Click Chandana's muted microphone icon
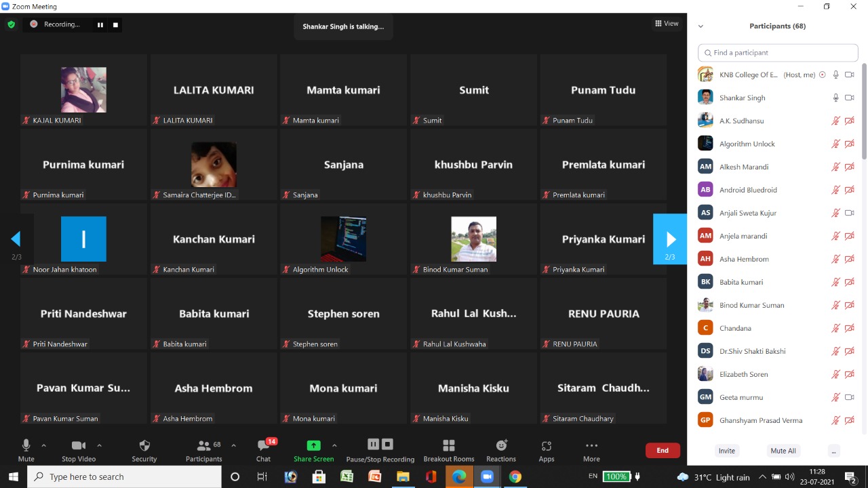Viewport: 868px width, 488px height. pyautogui.click(x=836, y=328)
